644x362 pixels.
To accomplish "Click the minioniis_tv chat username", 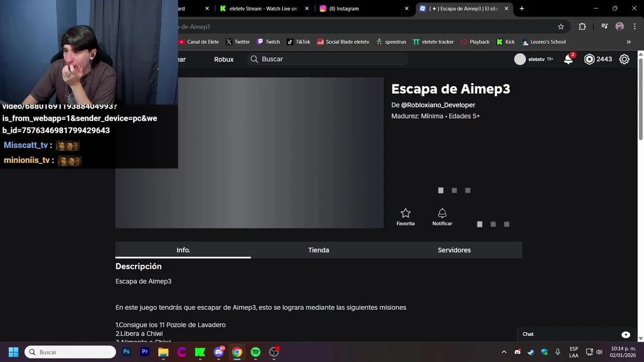I will (27, 160).
